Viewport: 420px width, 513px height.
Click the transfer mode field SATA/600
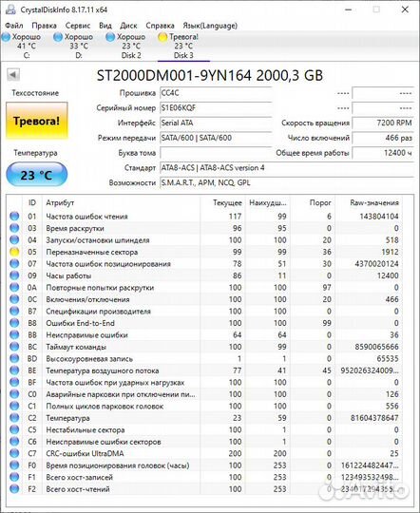(x=216, y=138)
